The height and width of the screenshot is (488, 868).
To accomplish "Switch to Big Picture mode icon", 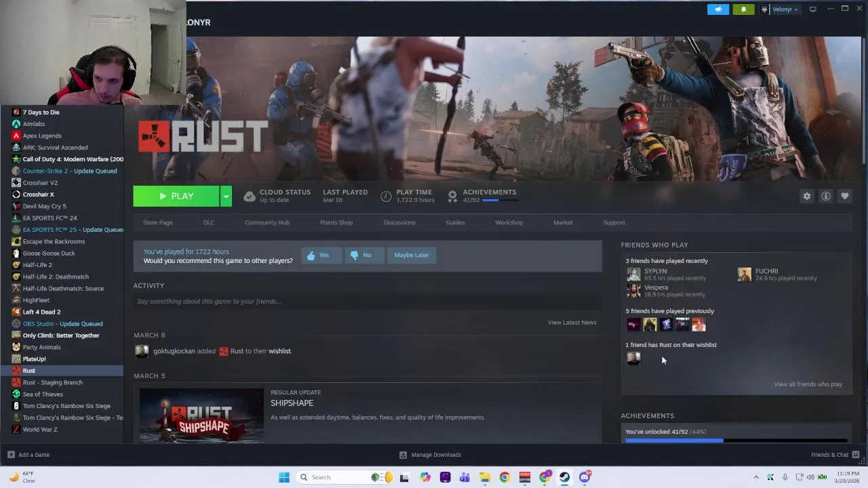I will [x=812, y=9].
